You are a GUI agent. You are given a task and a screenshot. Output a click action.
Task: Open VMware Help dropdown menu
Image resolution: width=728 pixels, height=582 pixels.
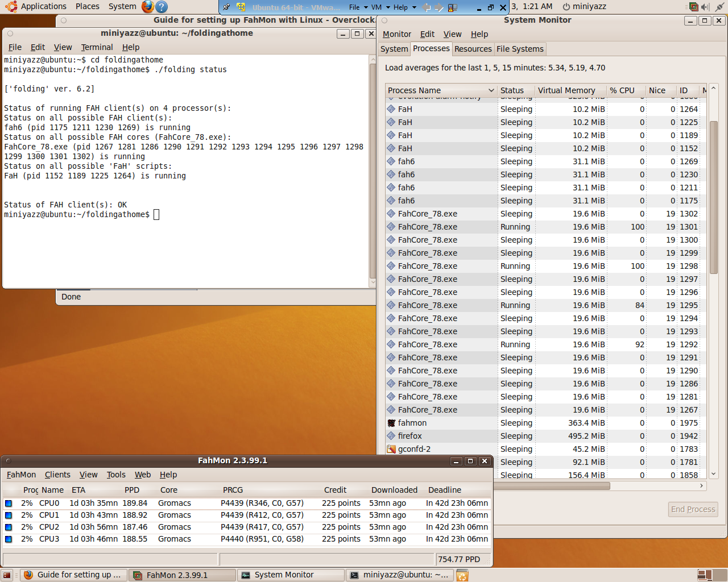(405, 7)
